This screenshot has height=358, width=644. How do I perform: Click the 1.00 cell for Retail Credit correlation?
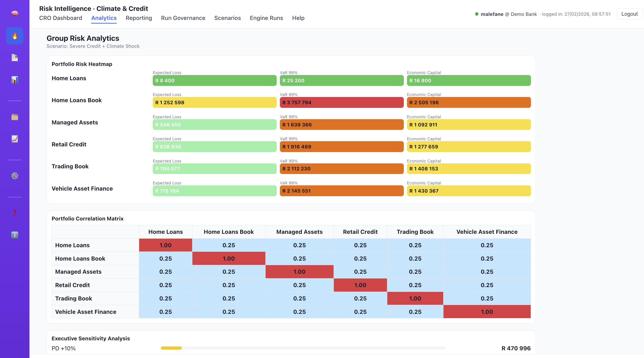tap(360, 285)
